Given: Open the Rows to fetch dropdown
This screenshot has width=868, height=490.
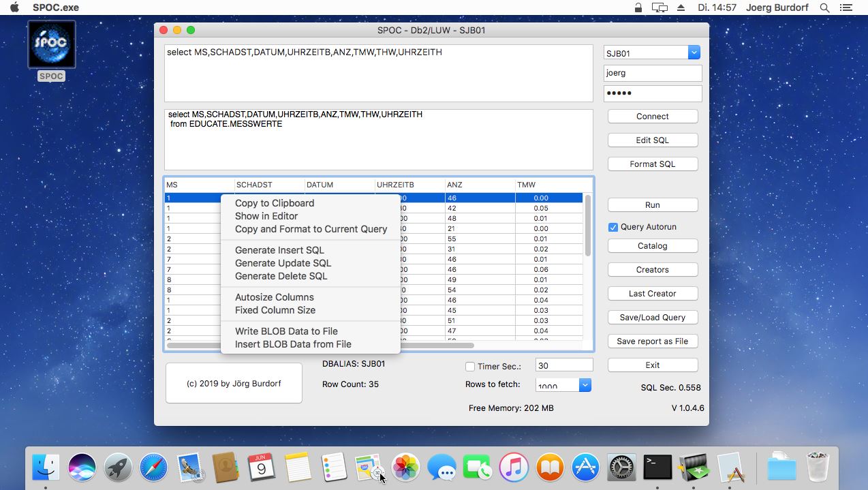Looking at the screenshot, I should click(583, 385).
